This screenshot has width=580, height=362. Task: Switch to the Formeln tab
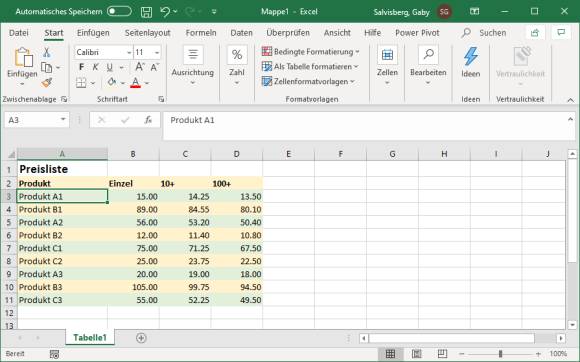201,33
